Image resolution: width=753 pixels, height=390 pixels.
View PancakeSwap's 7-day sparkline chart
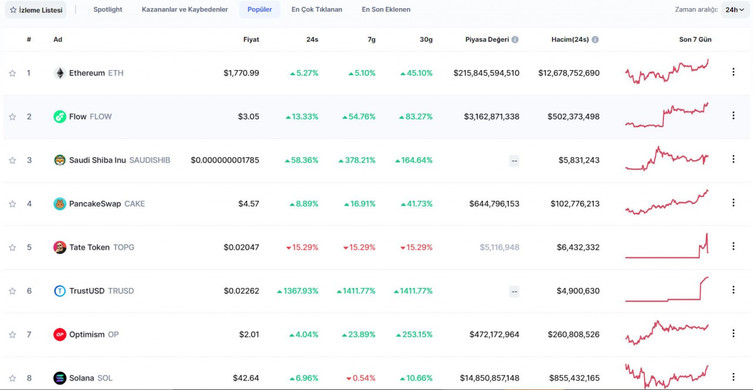pyautogui.click(x=667, y=202)
